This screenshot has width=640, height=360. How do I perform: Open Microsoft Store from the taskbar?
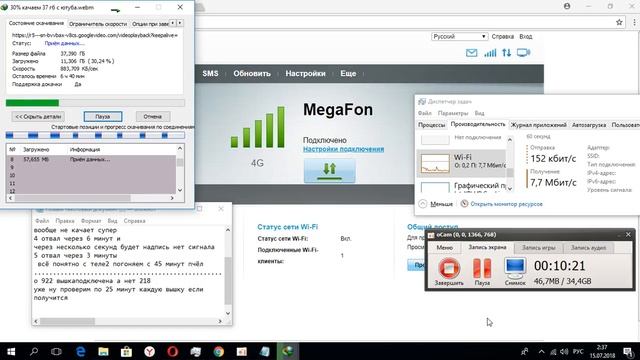[126, 351]
